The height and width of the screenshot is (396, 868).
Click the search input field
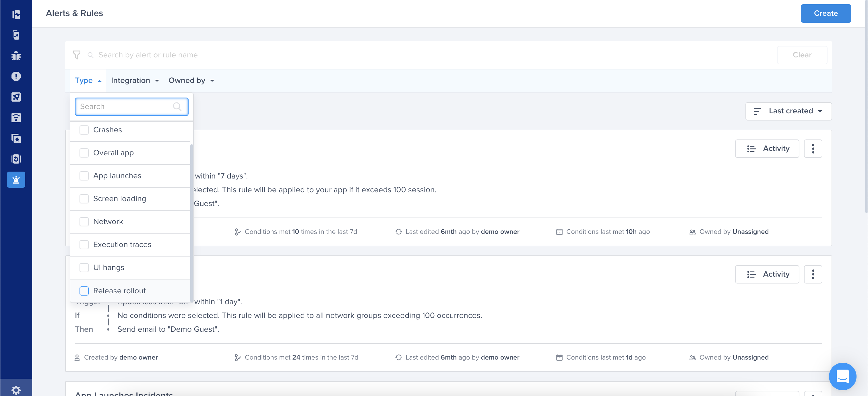point(131,106)
